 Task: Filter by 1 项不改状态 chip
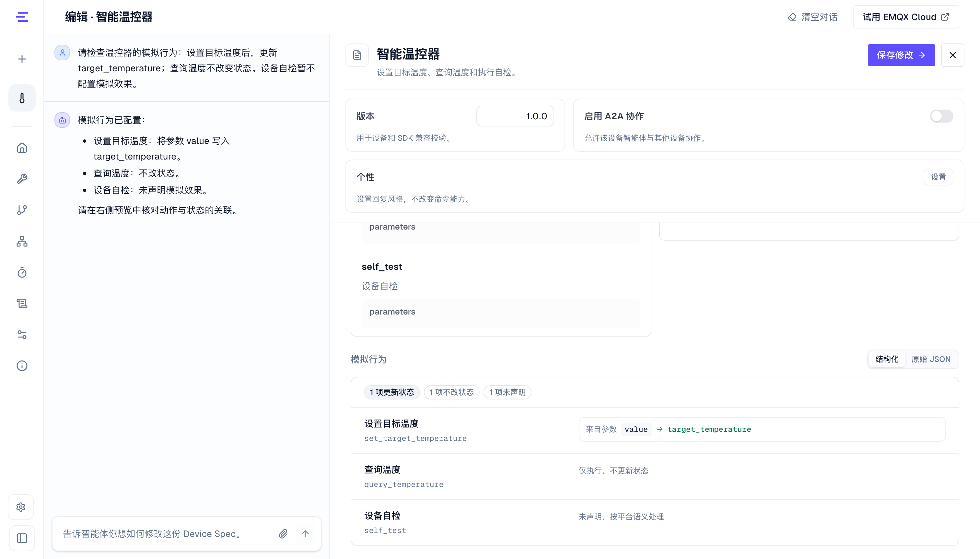coord(452,392)
